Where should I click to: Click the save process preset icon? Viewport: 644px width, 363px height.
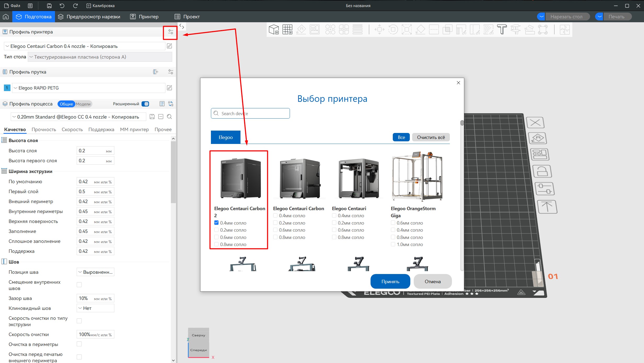click(152, 117)
